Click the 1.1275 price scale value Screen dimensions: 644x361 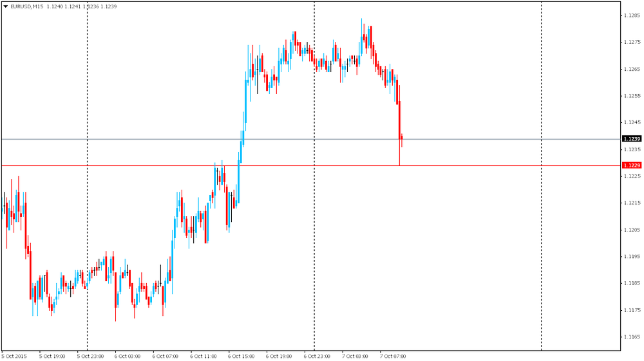631,42
